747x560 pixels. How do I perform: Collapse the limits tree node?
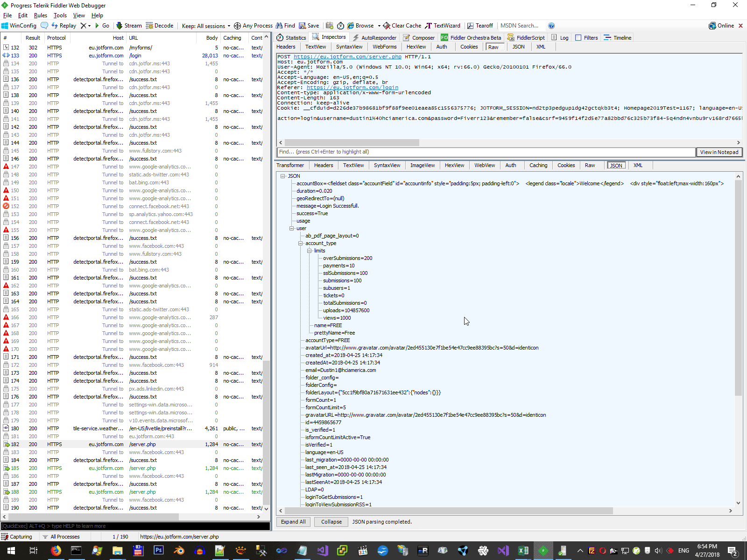coord(309,251)
